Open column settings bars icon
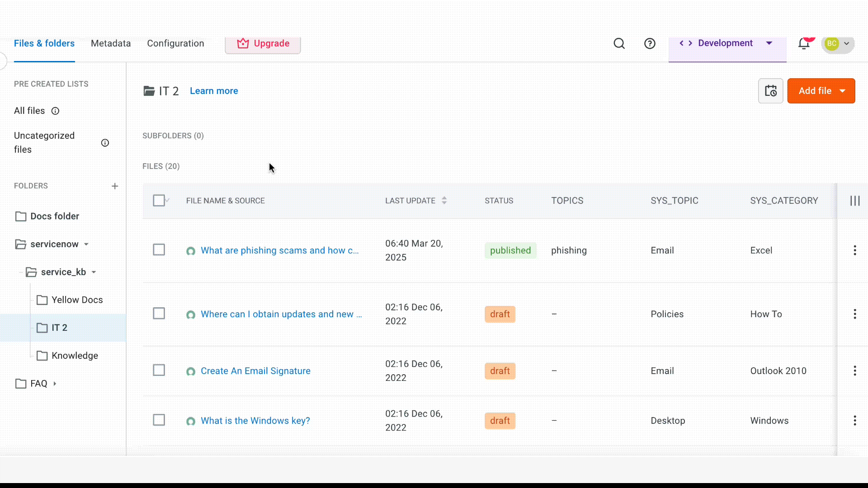Image resolution: width=868 pixels, height=488 pixels. [x=854, y=201]
